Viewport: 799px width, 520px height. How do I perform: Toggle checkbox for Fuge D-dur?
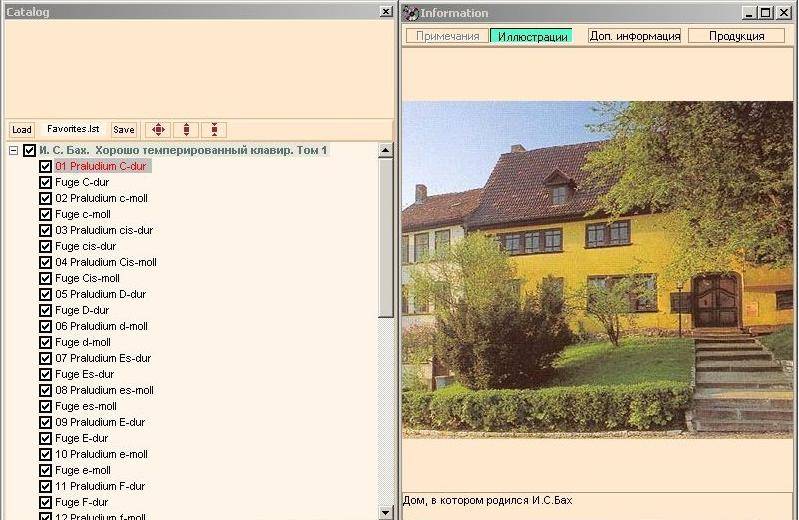click(45, 310)
